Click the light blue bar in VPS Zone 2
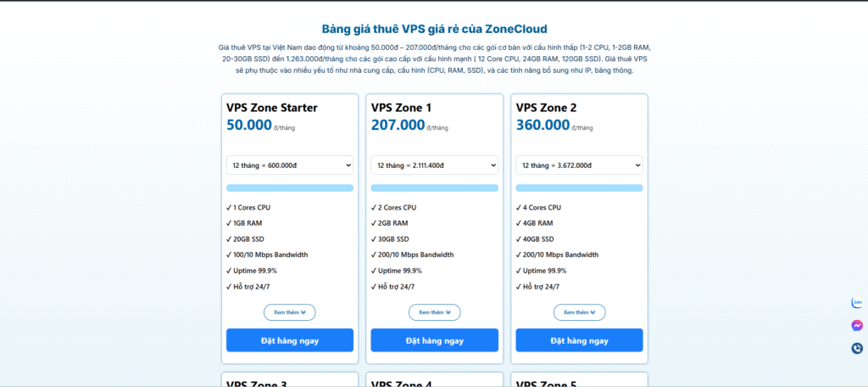This screenshot has height=387, width=868. point(579,188)
